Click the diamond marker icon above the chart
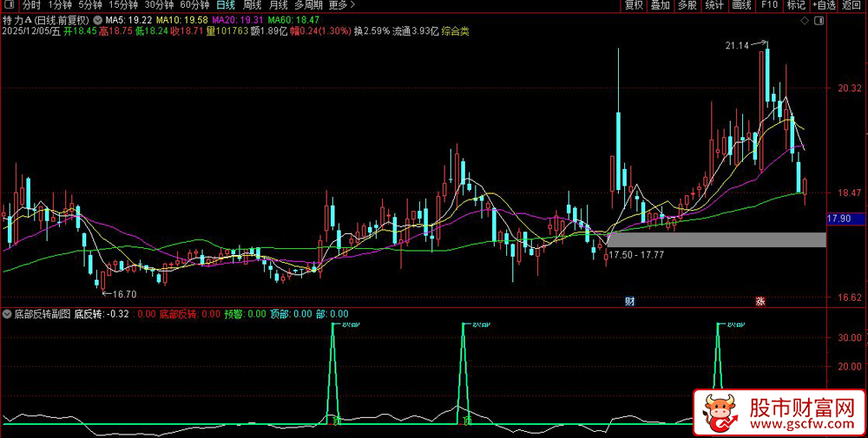 click(x=805, y=21)
